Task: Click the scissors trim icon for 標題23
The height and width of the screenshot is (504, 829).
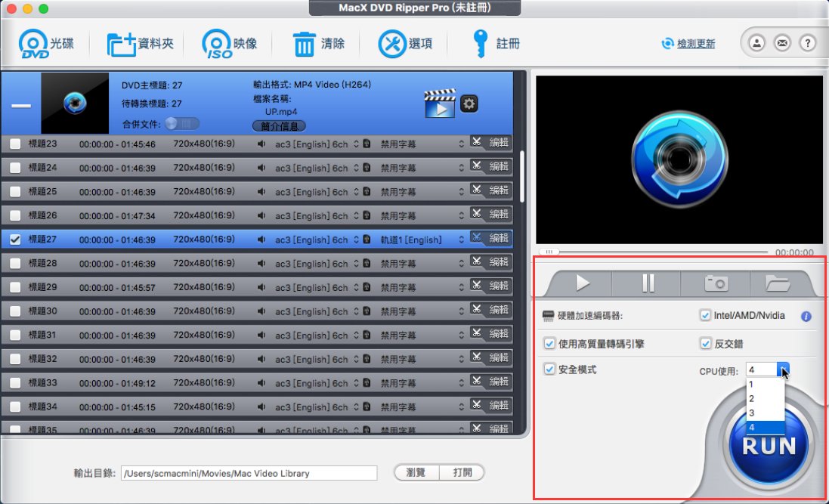Action: coord(476,143)
